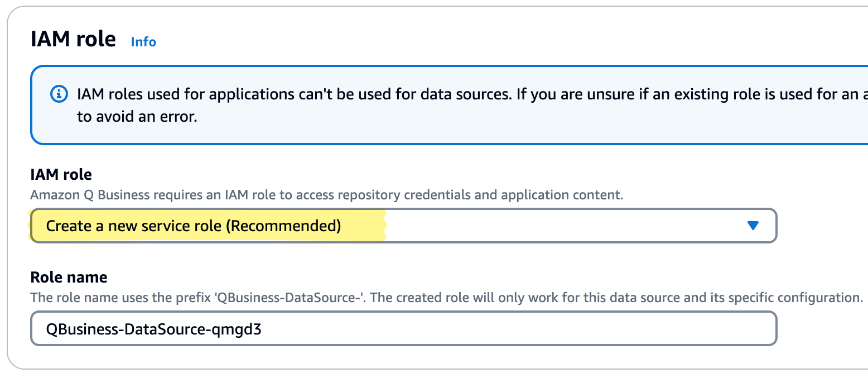Click the empty area inside the IAM role dropdown
Viewport: 868px width, 373px height.
pos(558,226)
